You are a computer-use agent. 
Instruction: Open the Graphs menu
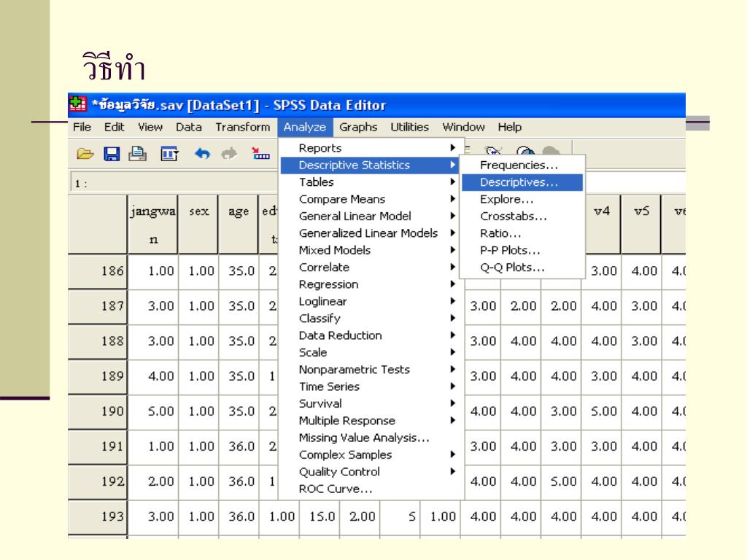tap(358, 127)
